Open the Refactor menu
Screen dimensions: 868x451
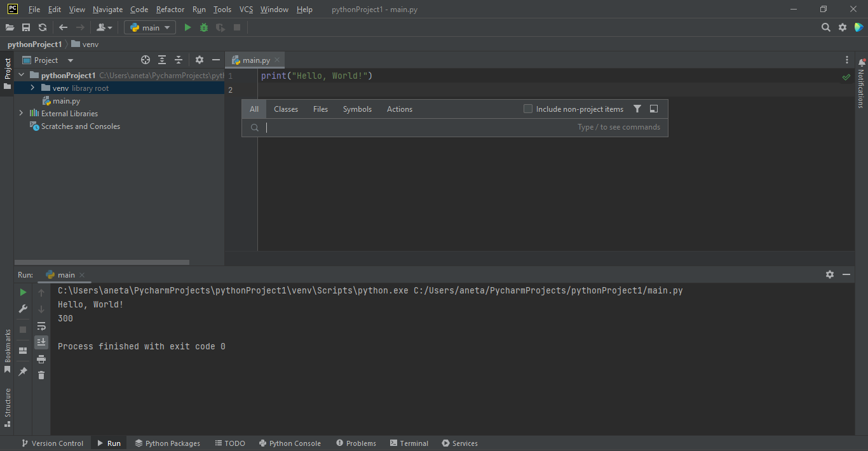170,9
